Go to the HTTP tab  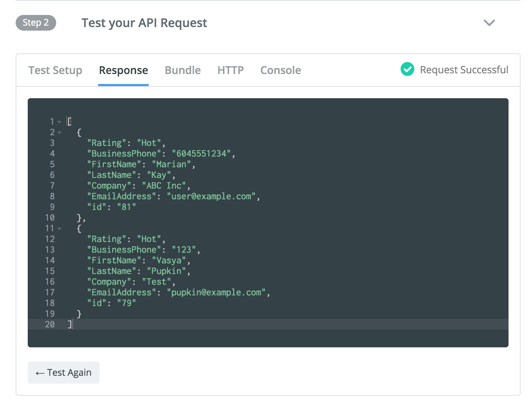click(x=230, y=70)
